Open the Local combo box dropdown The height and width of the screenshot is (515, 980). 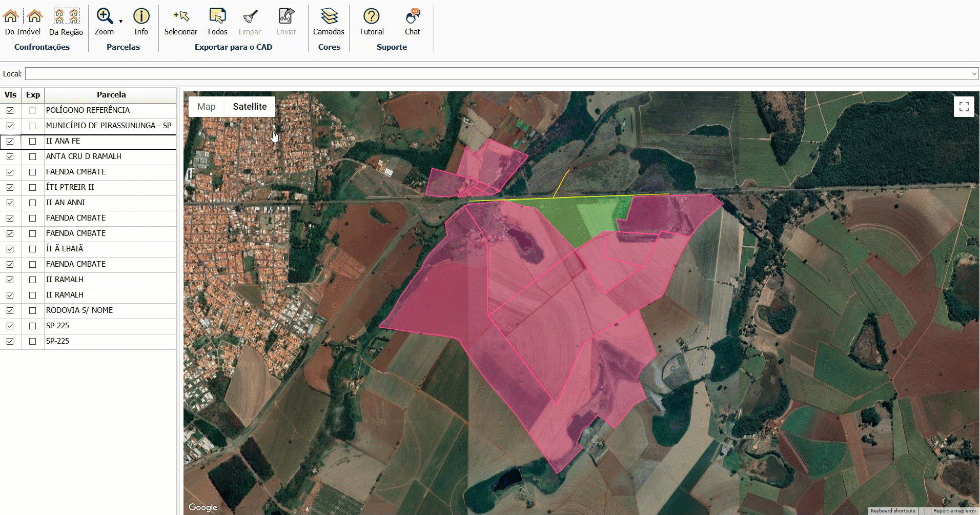click(x=974, y=74)
